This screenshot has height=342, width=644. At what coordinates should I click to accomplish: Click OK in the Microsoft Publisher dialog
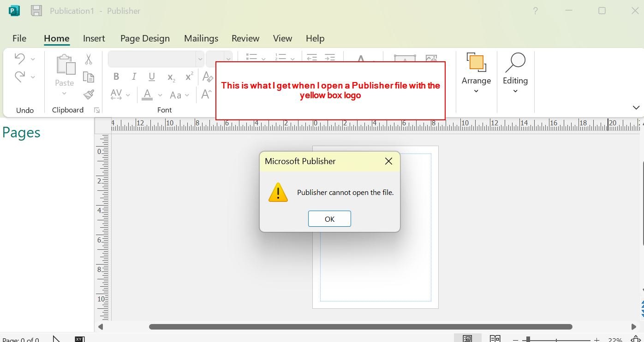click(329, 219)
